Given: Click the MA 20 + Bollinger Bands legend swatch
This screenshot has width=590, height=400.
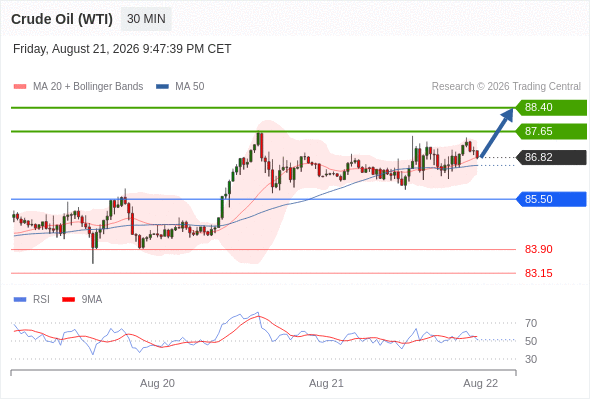Looking at the screenshot, I should click(20, 87).
